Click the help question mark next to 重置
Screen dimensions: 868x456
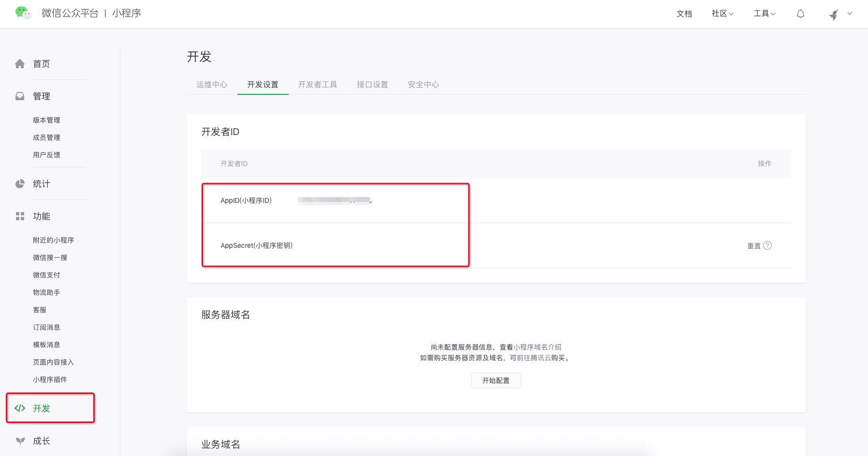click(767, 245)
